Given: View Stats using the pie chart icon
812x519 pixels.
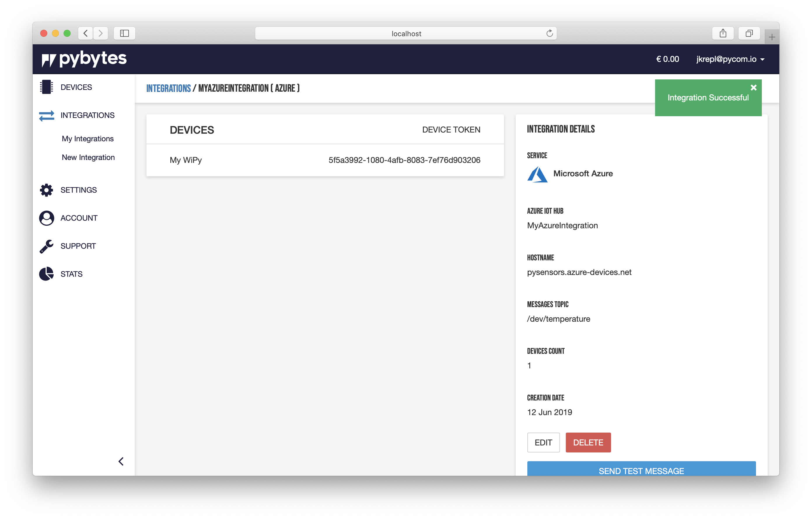Looking at the screenshot, I should 46,274.
